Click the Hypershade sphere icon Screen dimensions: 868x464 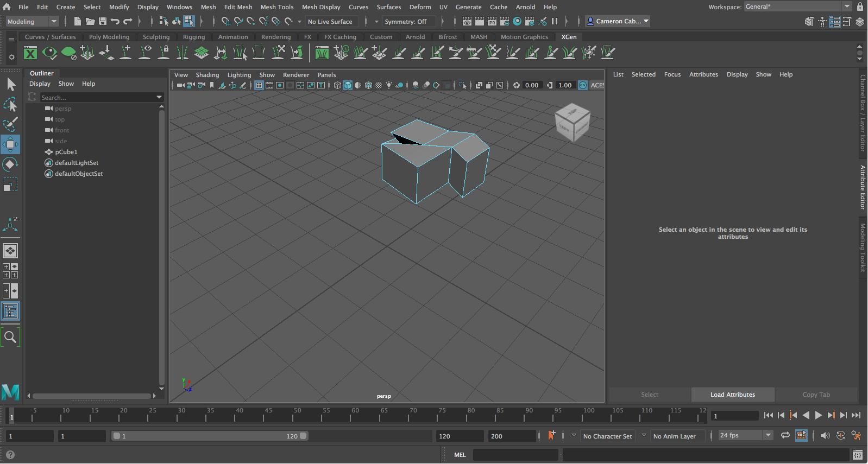click(x=517, y=21)
